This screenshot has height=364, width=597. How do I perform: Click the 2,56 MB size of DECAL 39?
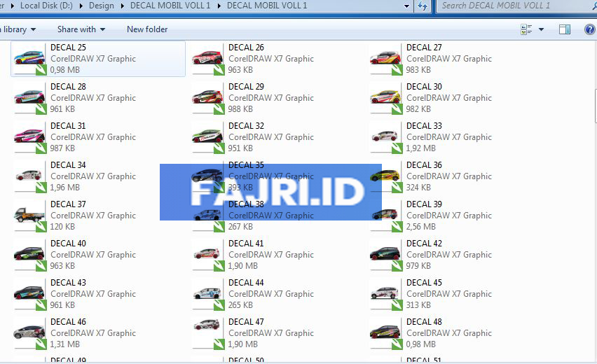pos(420,227)
